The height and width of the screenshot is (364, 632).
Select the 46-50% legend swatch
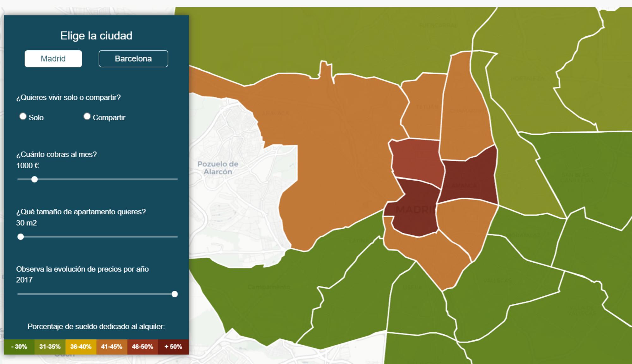(142, 346)
